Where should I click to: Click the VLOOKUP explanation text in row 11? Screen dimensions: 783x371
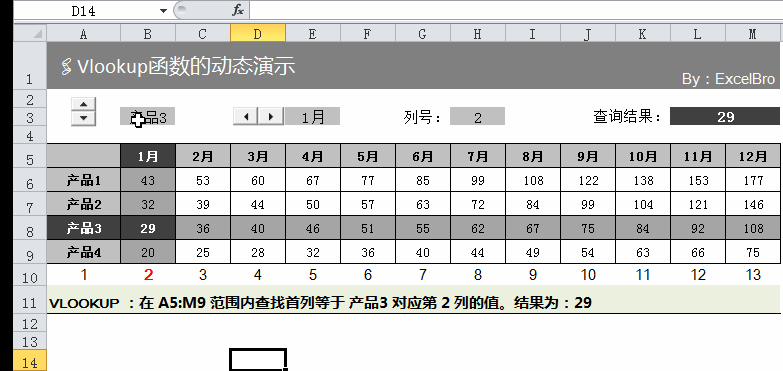point(320,303)
